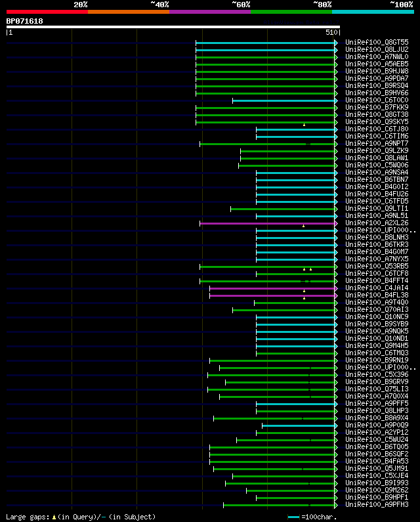
Task: Select the UniRef100_C5WQ06 label
Action: pos(377,165)
